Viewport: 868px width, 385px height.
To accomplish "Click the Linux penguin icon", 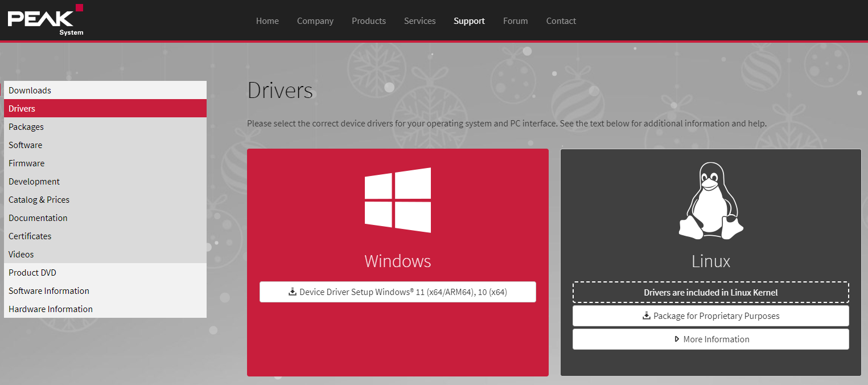I will click(711, 200).
